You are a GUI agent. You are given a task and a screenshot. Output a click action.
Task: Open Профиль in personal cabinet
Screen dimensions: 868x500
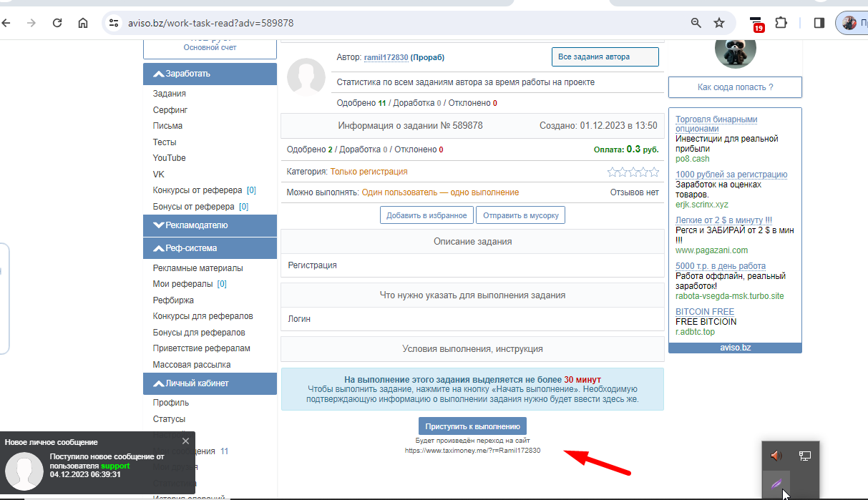tap(171, 403)
